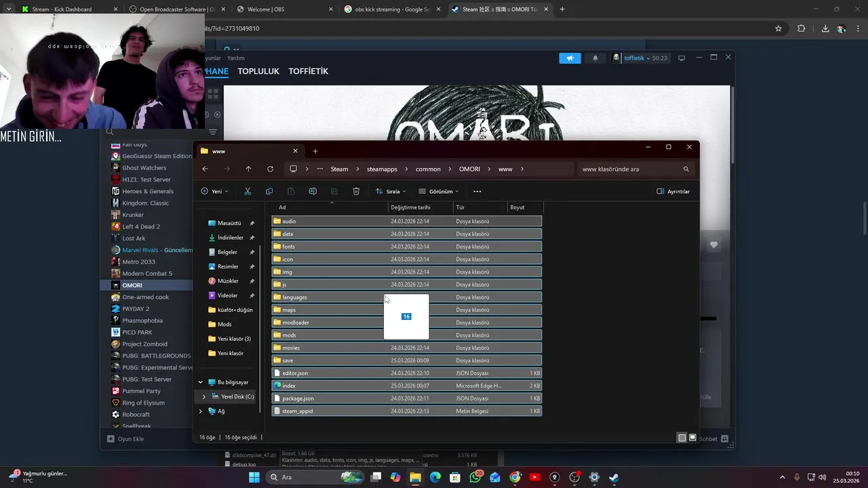
Task: Expand the Ağ network tree node
Action: [200, 411]
